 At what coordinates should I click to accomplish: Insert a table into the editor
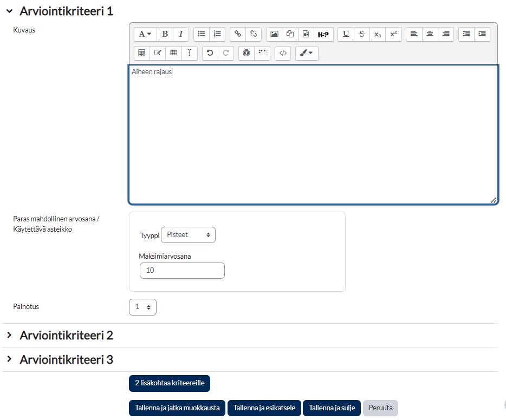(173, 53)
